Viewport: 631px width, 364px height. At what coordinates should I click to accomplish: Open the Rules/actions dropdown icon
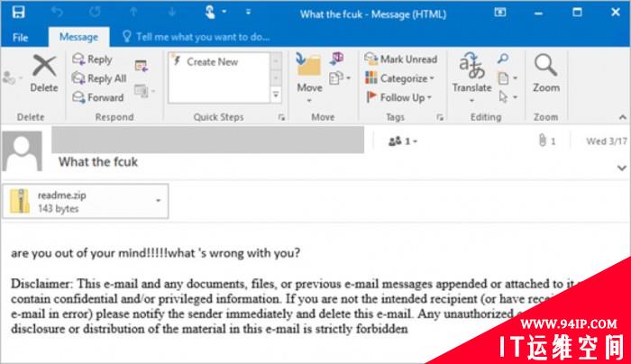point(340,78)
